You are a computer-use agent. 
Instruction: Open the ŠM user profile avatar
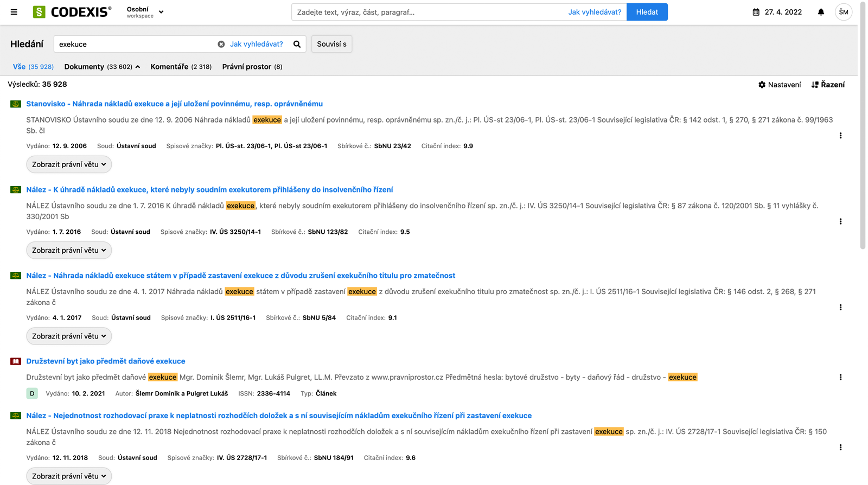[843, 12]
